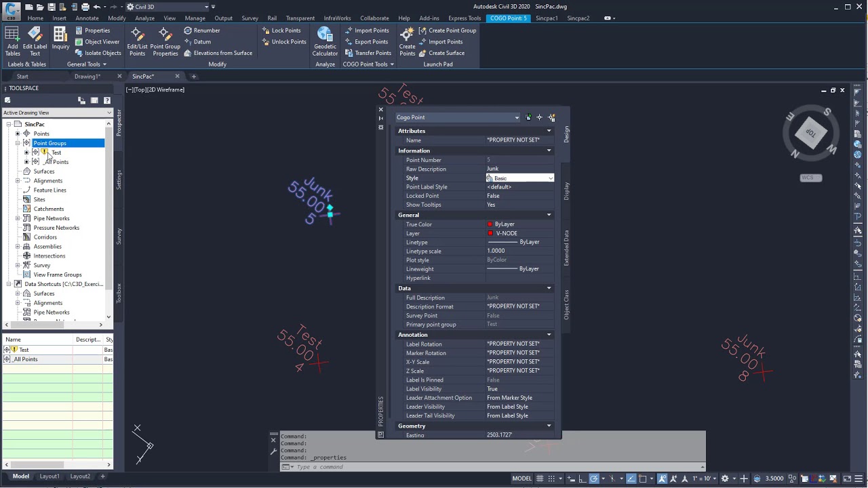Image resolution: width=868 pixels, height=488 pixels.
Task: Click Isolate Objects in ribbon
Action: (98, 53)
